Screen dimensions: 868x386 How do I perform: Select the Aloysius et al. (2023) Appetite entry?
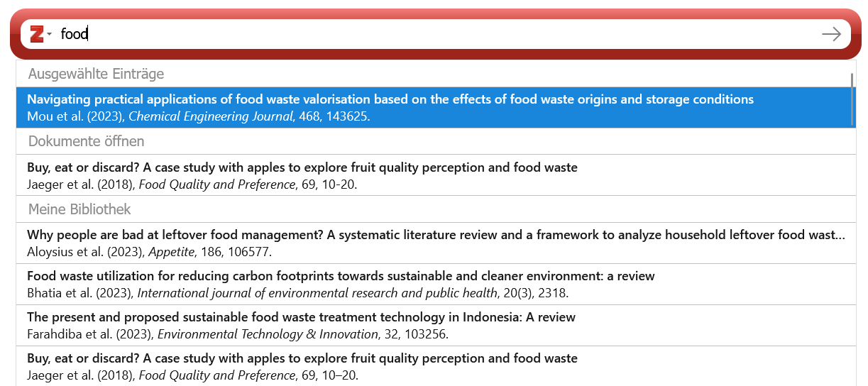tap(436, 243)
